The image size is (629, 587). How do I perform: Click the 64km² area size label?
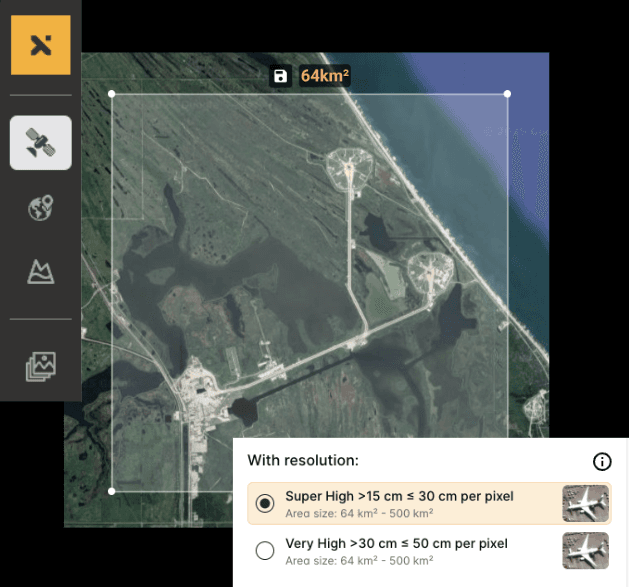click(x=325, y=76)
